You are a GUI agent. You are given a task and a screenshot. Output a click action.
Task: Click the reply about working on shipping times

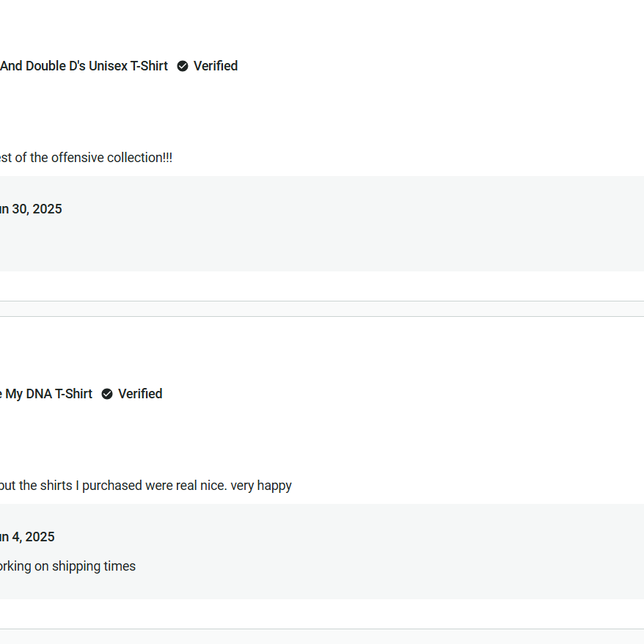(67, 566)
